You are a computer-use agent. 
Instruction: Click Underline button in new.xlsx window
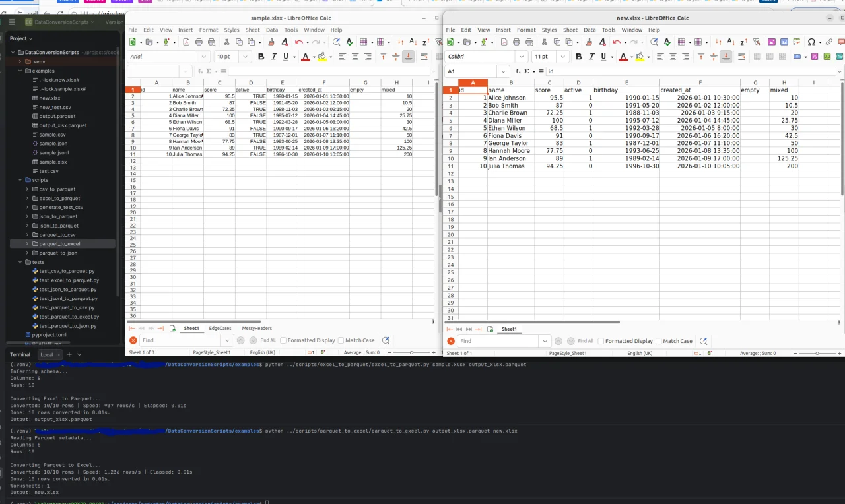pyautogui.click(x=603, y=57)
